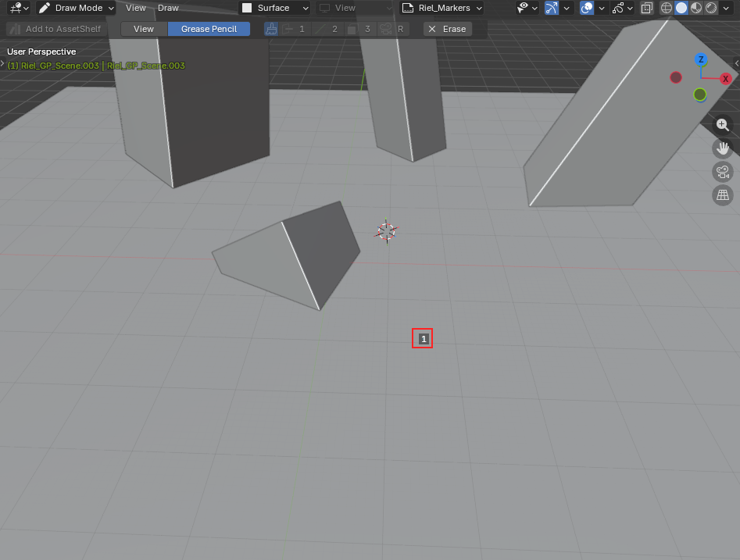Select the slot 2 line button

click(327, 29)
